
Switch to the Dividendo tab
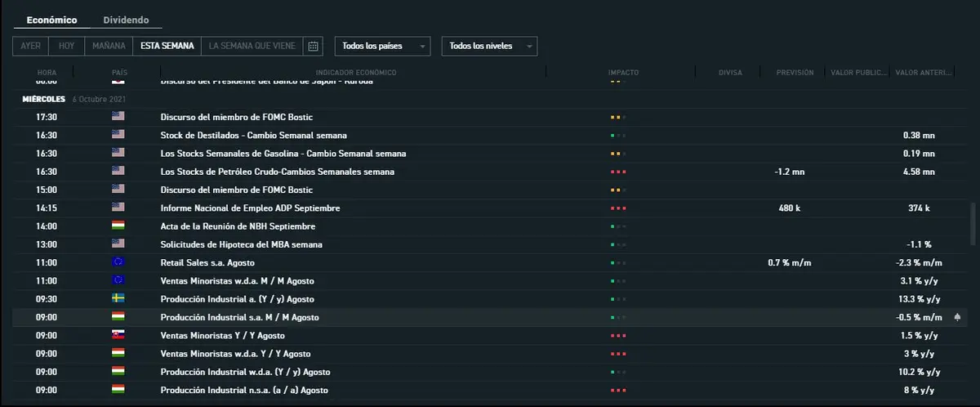tap(126, 20)
